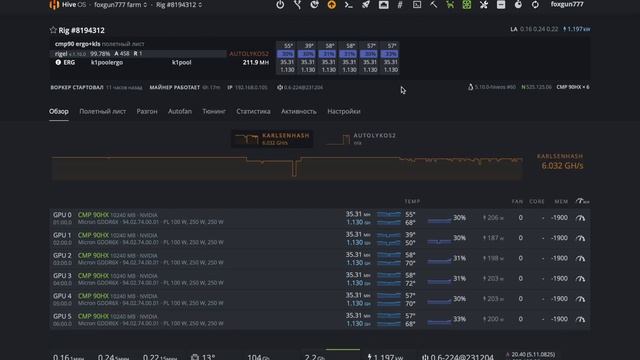The width and height of the screenshot is (640, 360).
Task: Click GPU 5 fan speed 33% value
Action: tap(460, 319)
